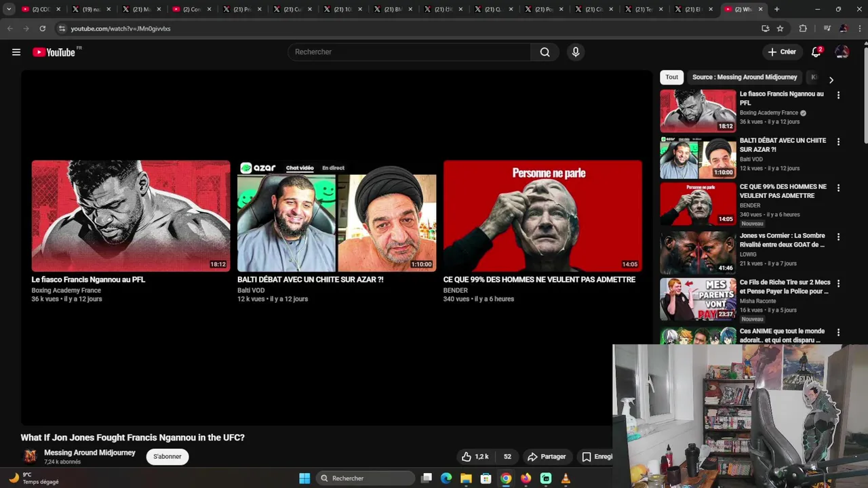868x488 pixels.
Task: Open Messing Around Midjourney channel name link
Action: click(90, 453)
